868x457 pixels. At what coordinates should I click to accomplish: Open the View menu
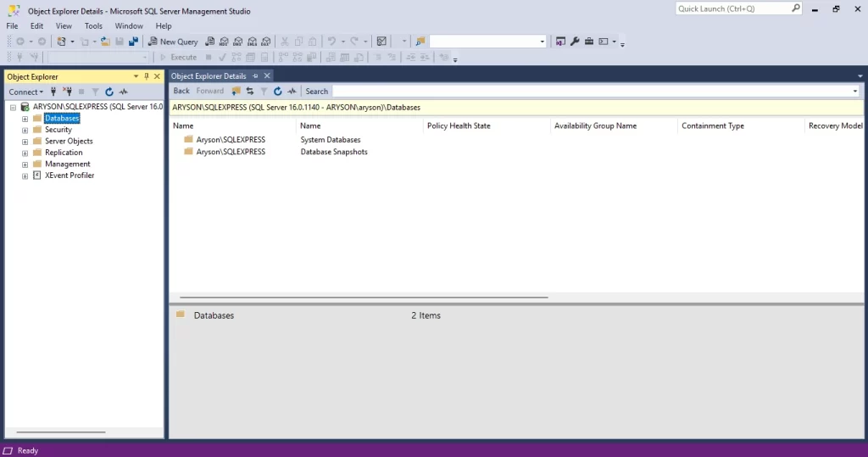pos(64,26)
